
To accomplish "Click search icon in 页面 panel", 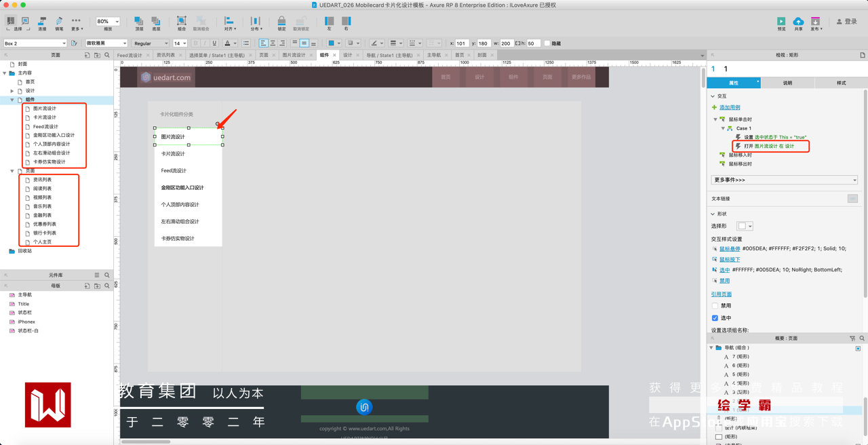I will (107, 55).
